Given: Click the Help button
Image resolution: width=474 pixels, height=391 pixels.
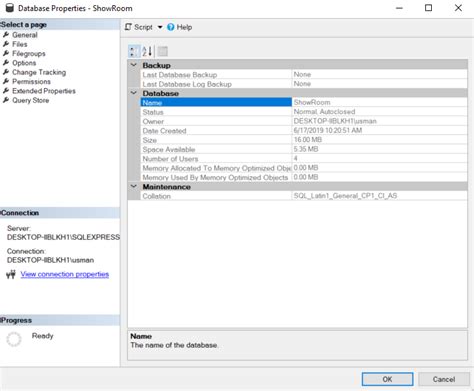Looking at the screenshot, I should [x=180, y=27].
